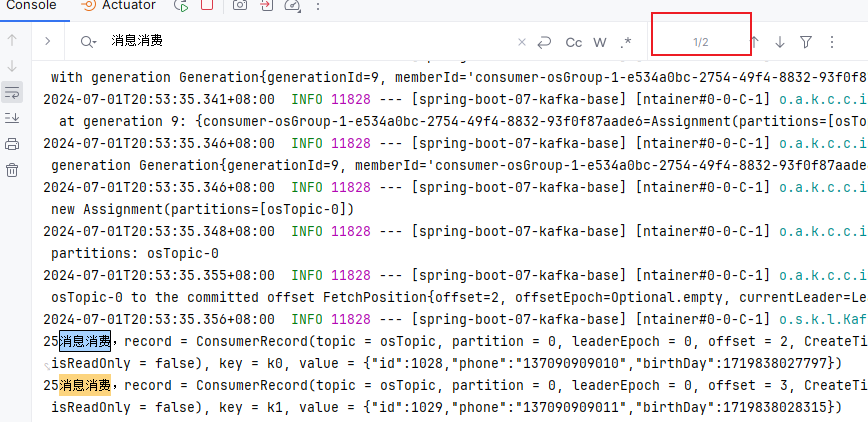This screenshot has height=422, width=868.
Task: Click the orange-highlighted 消息消费 match
Action: coord(85,385)
